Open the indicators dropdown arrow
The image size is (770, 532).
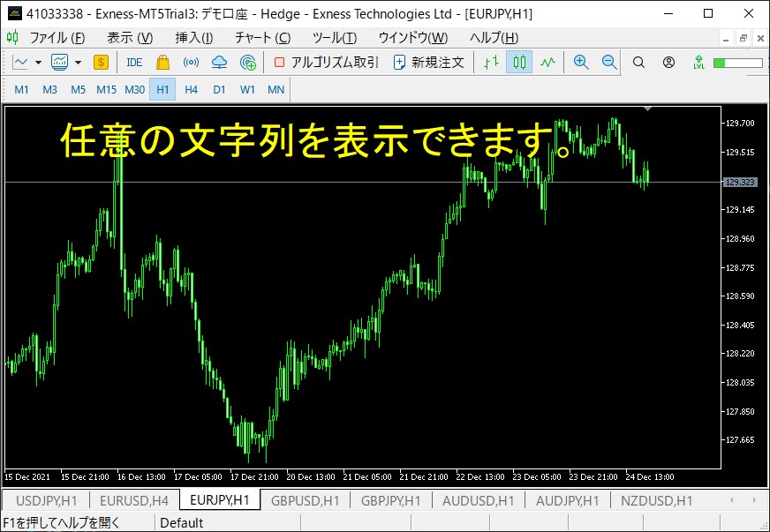click(78, 63)
